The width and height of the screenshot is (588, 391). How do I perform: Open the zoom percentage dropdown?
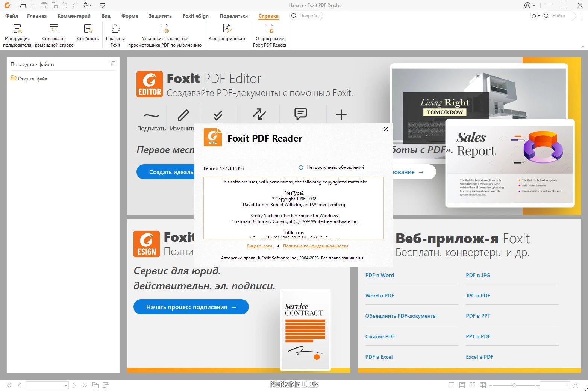point(567,385)
